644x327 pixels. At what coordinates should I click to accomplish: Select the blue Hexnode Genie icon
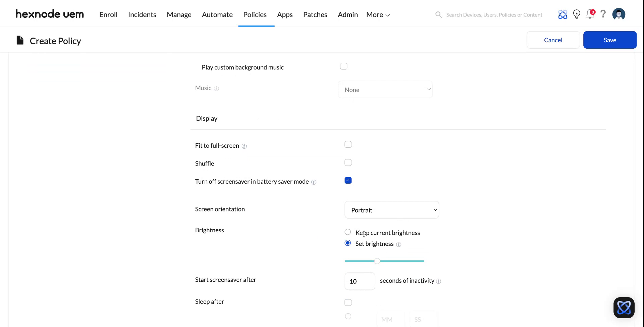(x=563, y=14)
